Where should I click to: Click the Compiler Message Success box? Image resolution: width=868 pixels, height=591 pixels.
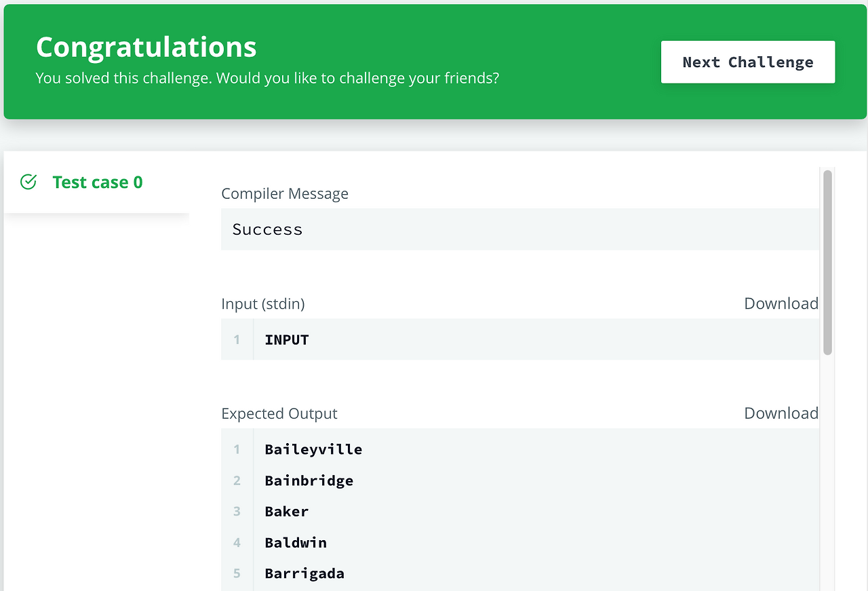point(519,229)
